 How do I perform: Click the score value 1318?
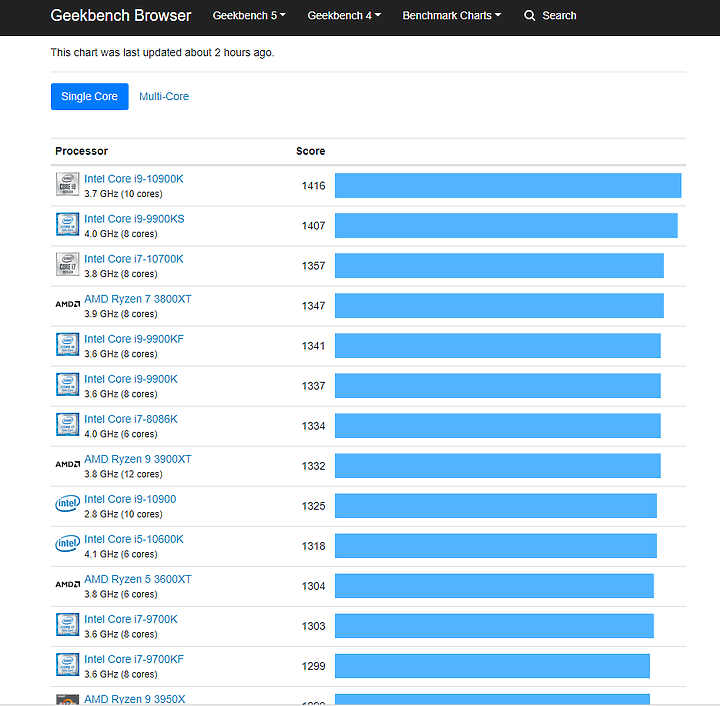pos(313,546)
